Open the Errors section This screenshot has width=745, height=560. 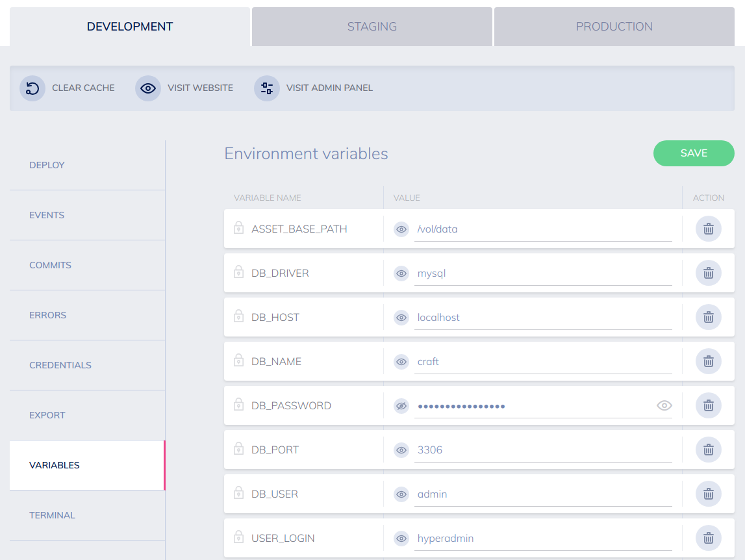pos(88,315)
